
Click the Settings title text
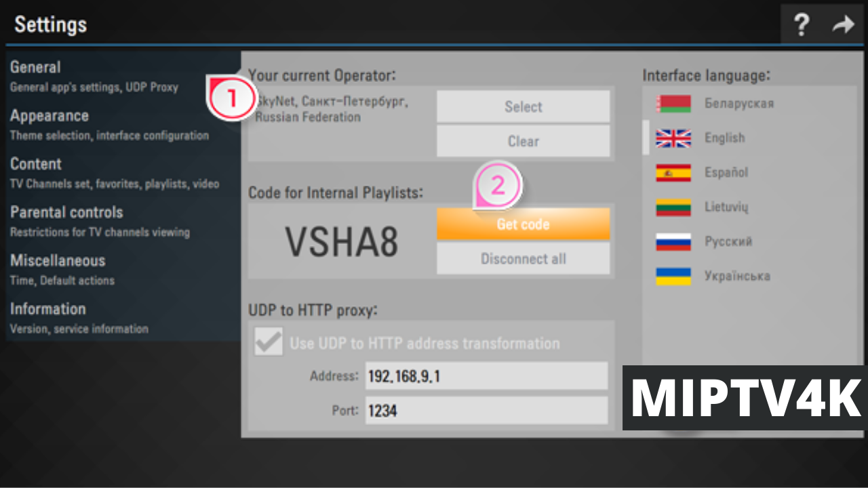click(x=51, y=25)
